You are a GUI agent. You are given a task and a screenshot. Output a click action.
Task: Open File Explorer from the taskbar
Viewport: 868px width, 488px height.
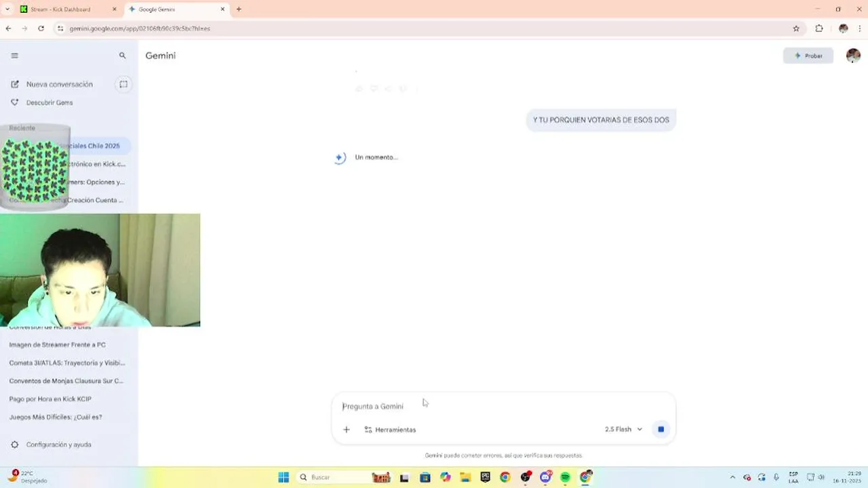465,477
